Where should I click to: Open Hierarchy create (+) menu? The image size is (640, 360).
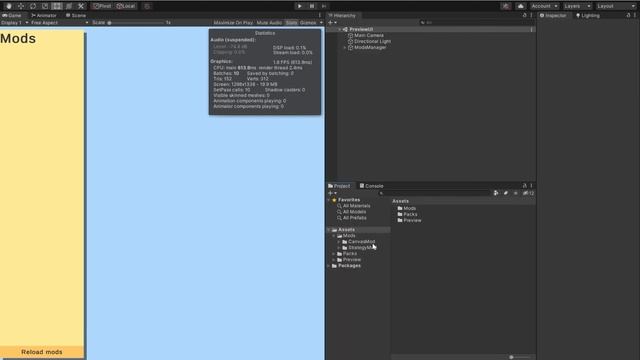click(x=332, y=23)
